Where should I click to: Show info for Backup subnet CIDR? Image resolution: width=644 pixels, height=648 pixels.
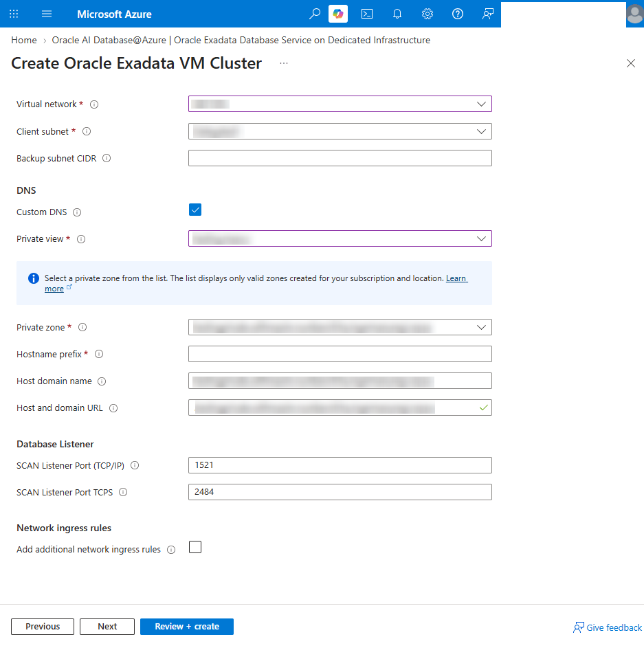107,158
